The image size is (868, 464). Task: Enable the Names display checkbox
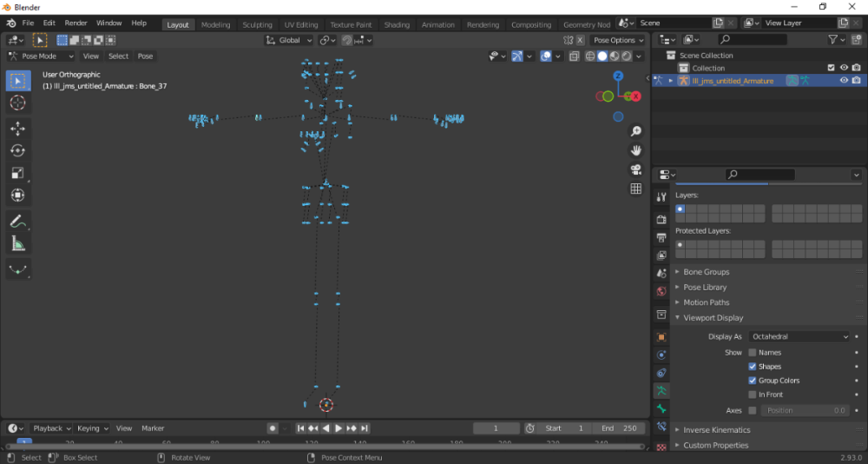pyautogui.click(x=753, y=353)
